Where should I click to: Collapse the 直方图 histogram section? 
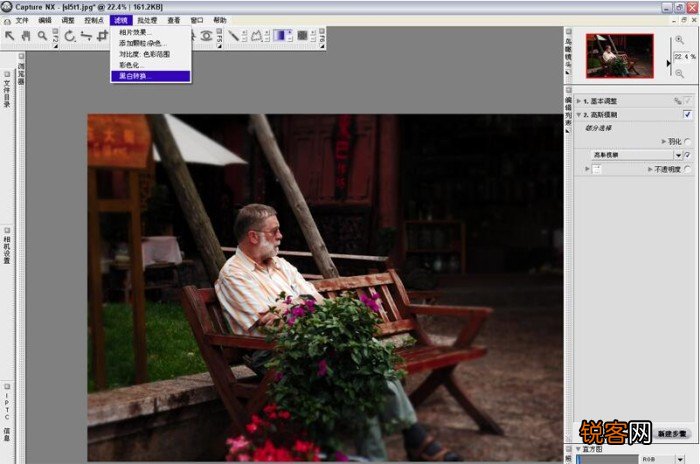click(579, 449)
